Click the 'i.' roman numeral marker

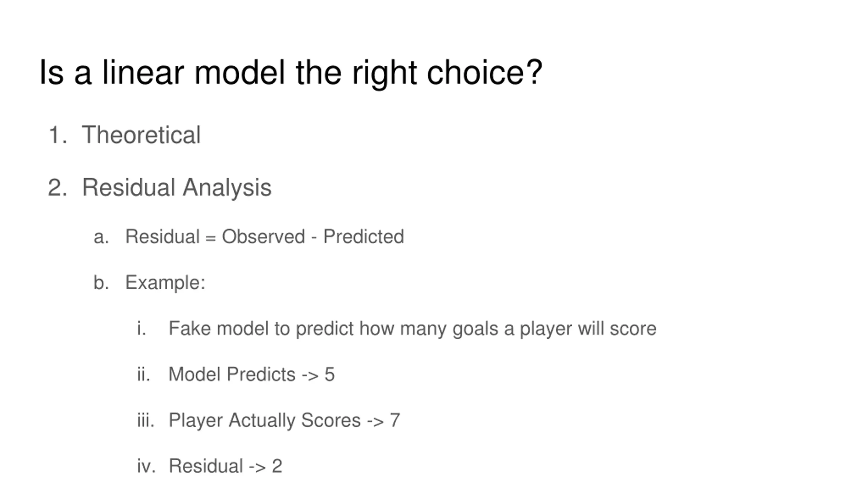(x=141, y=328)
